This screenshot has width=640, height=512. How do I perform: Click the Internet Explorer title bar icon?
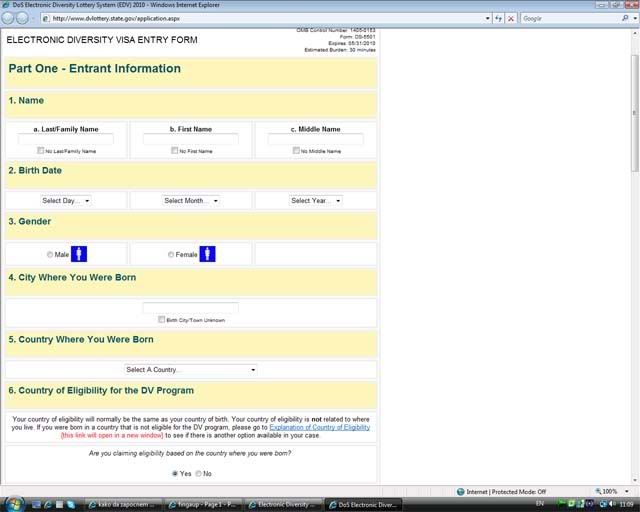tap(5, 5)
